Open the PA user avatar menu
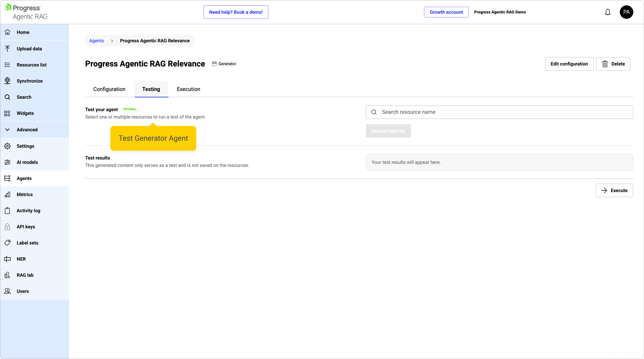Viewport: 644px width, 359px height. point(626,12)
